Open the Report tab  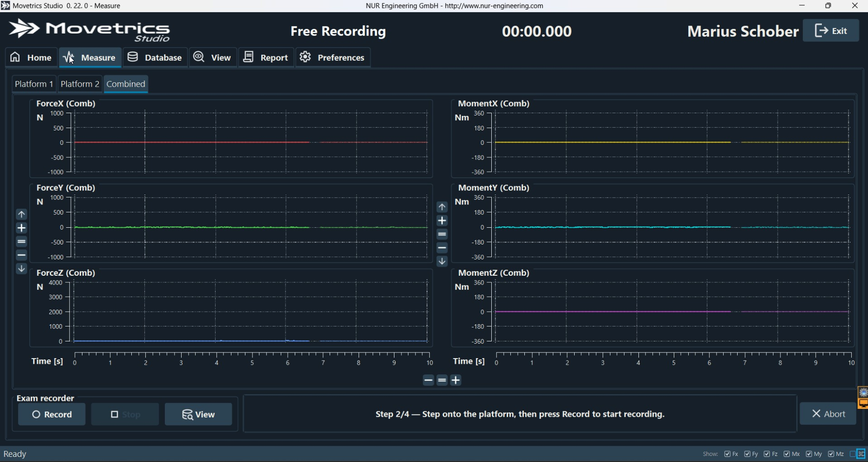(266, 57)
